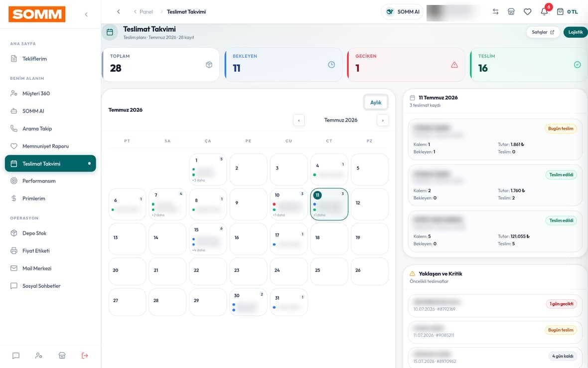Screen dimensions: 588x368
Task: Click the Performansım target icon
Action: pos(14,181)
